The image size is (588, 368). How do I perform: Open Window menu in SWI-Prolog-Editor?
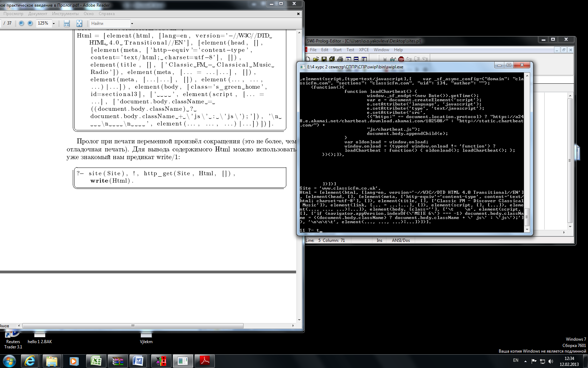pos(381,50)
